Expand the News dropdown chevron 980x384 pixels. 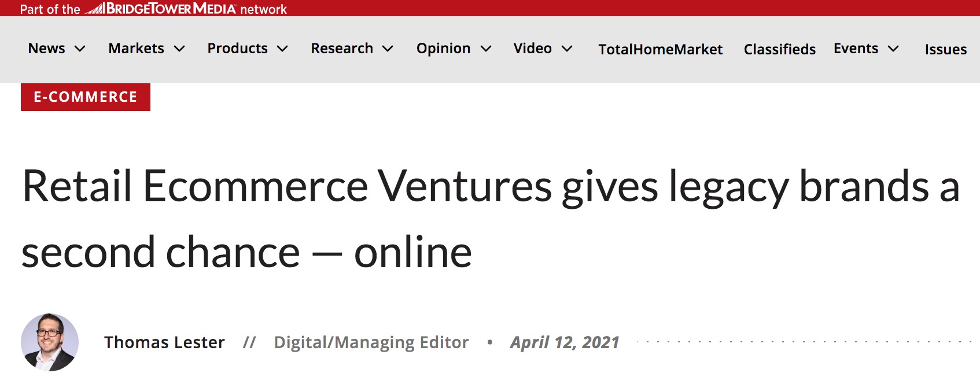[80, 49]
